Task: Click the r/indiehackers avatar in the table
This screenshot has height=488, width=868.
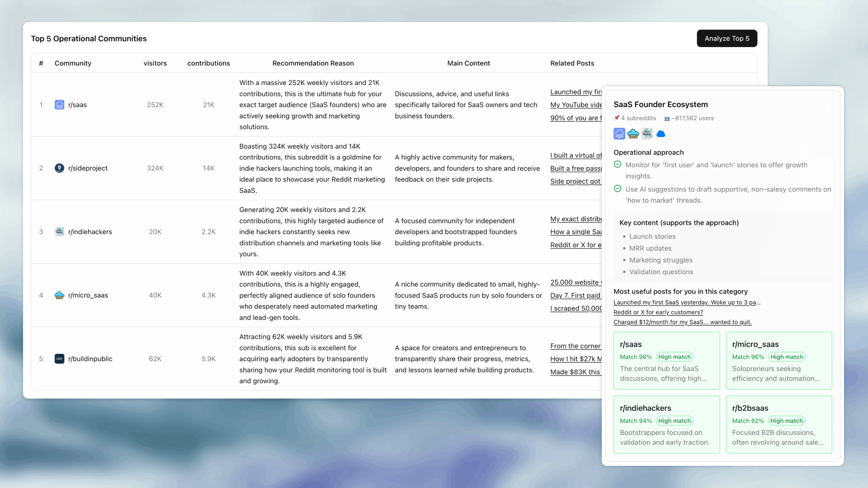Action: (x=59, y=231)
